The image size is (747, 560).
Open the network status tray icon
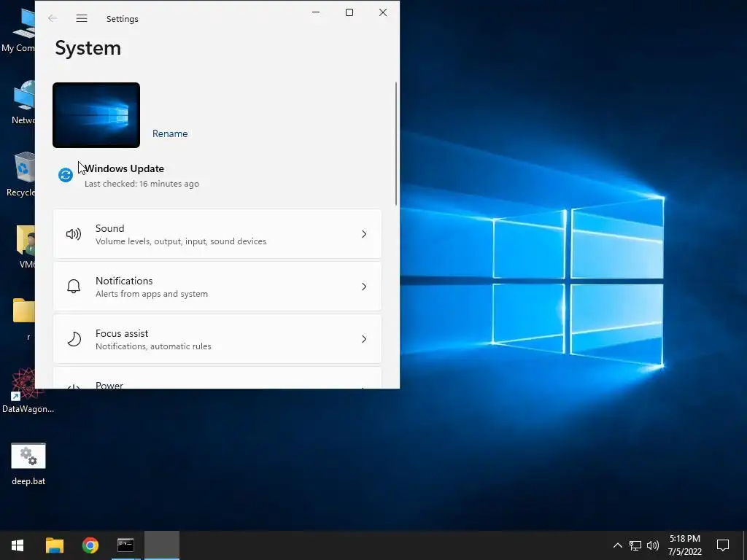click(x=635, y=545)
